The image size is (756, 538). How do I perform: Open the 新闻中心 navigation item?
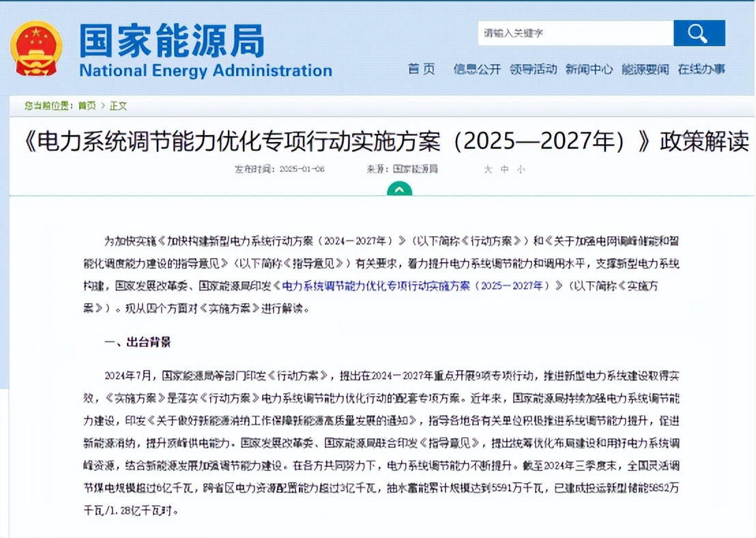590,70
